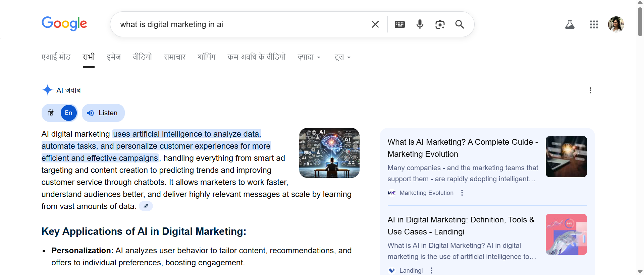Switch to the वीडियो videos tab

pyautogui.click(x=142, y=57)
